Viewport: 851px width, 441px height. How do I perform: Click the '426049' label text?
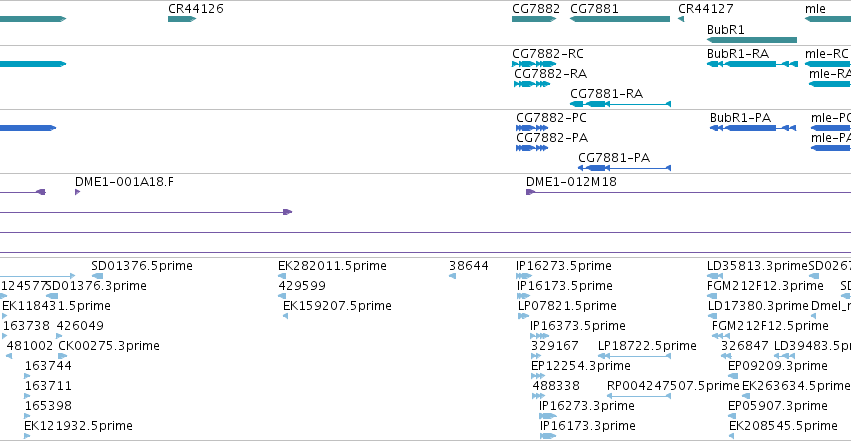80,326
